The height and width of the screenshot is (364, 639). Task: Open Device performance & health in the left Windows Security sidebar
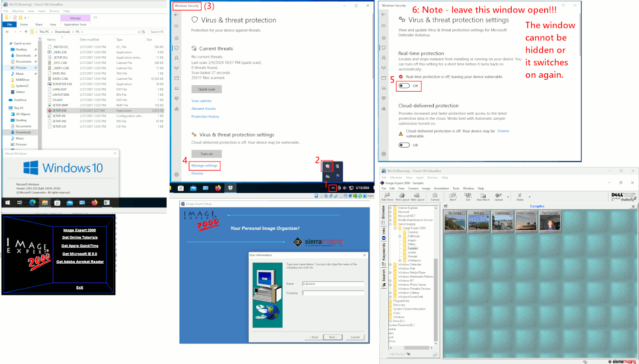point(176,98)
